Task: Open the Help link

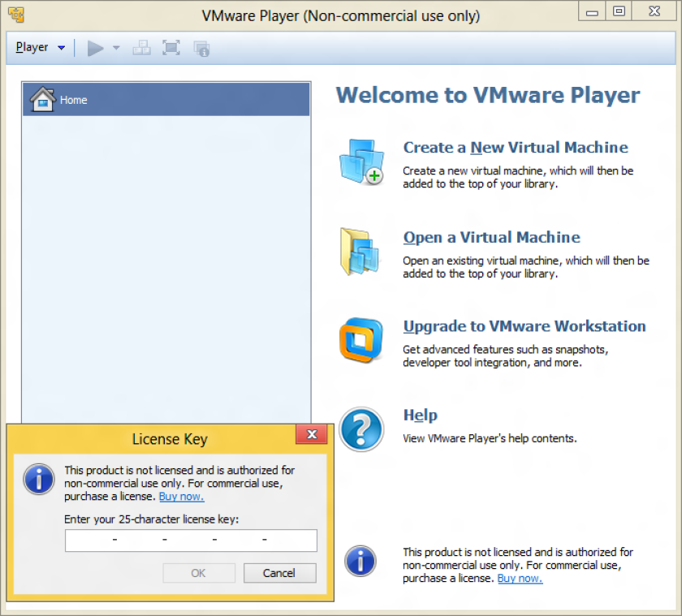Action: tap(421, 416)
